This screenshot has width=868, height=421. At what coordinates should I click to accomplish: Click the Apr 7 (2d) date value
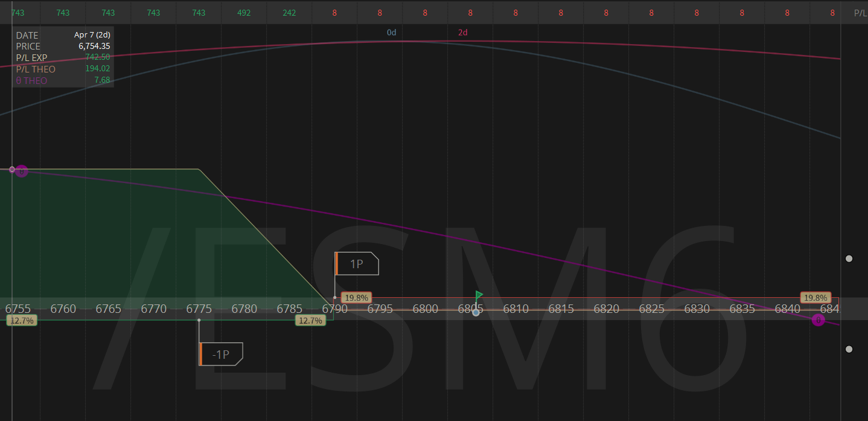point(92,35)
